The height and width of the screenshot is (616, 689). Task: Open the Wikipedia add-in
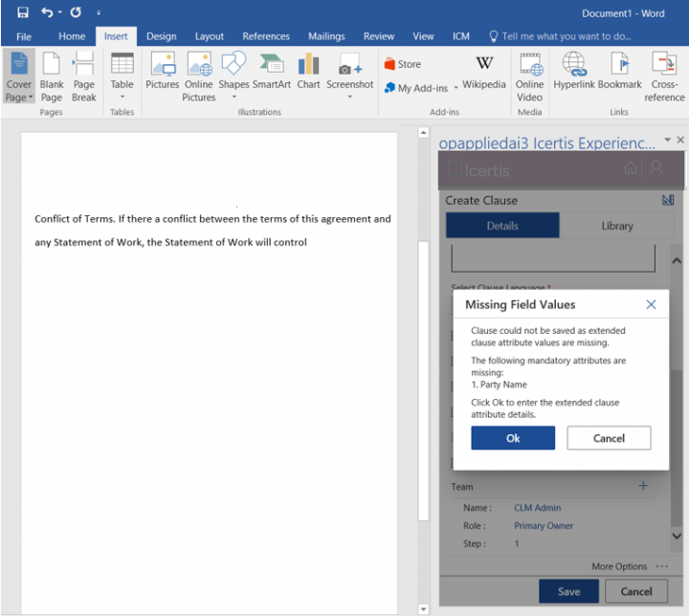point(484,71)
